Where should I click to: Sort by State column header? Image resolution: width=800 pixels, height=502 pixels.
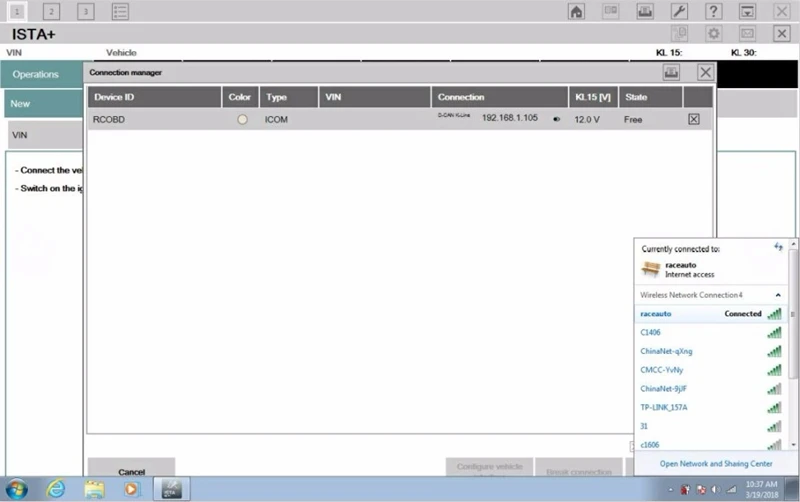tap(651, 97)
